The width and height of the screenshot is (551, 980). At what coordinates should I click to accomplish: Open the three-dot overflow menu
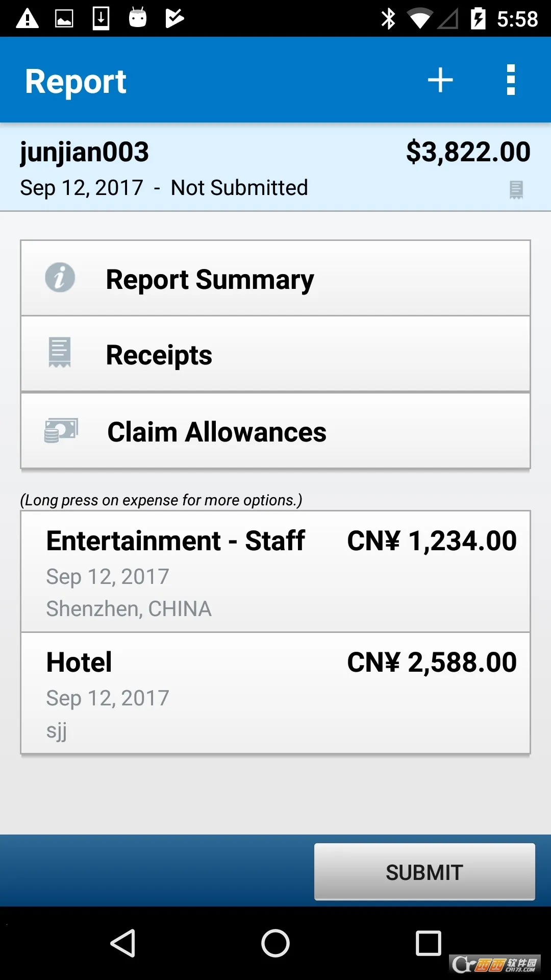tap(511, 80)
